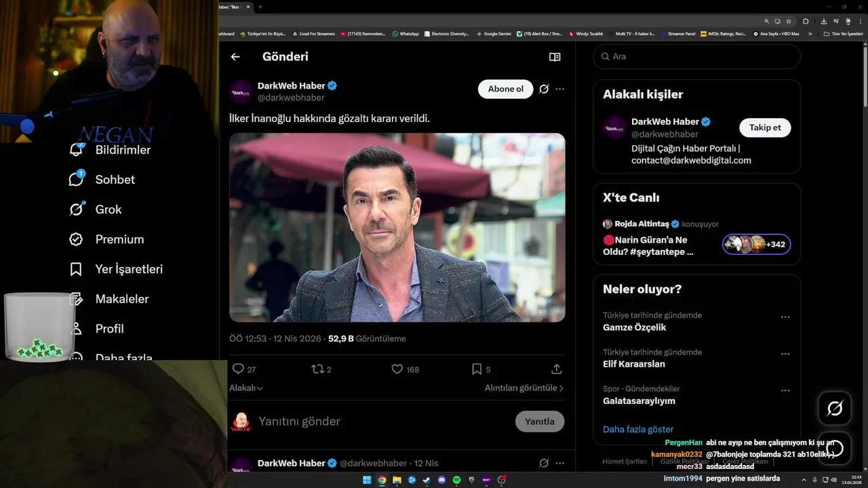The width and height of the screenshot is (868, 488).
Task: Click the Chrome icon in the taskbar
Action: click(x=382, y=480)
